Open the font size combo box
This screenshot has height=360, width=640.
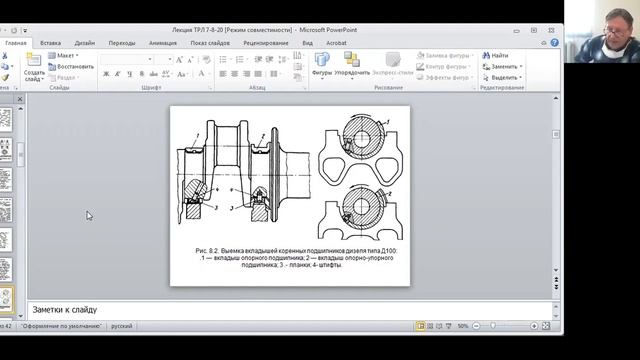coord(164,60)
